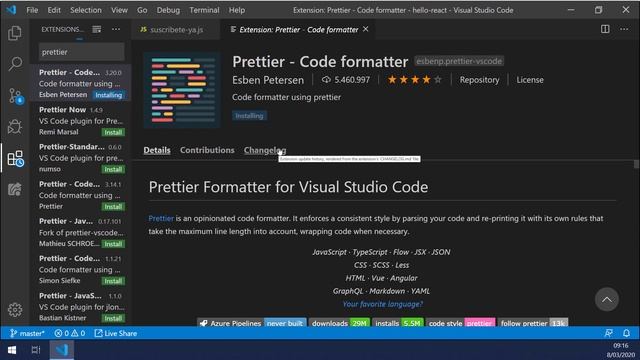This screenshot has height=360, width=640.
Task: Click the Prettier extension logo image
Action: pos(182,90)
